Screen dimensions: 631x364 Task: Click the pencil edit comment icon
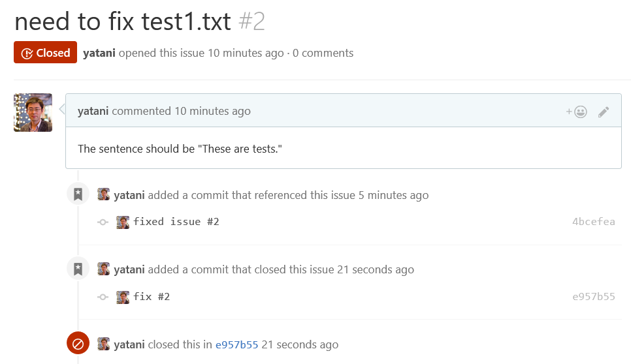pos(603,112)
